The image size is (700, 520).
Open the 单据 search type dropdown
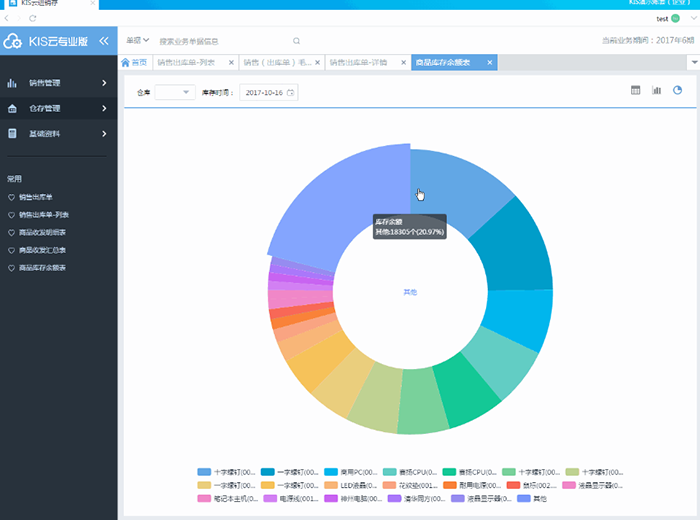(x=137, y=41)
